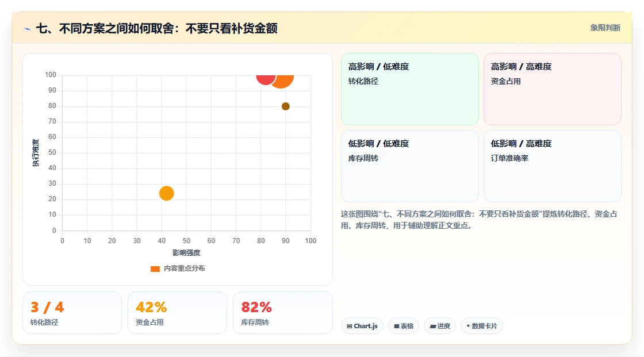Click the lightning icon beside the section title
The height and width of the screenshot is (357, 644).
pos(28,29)
